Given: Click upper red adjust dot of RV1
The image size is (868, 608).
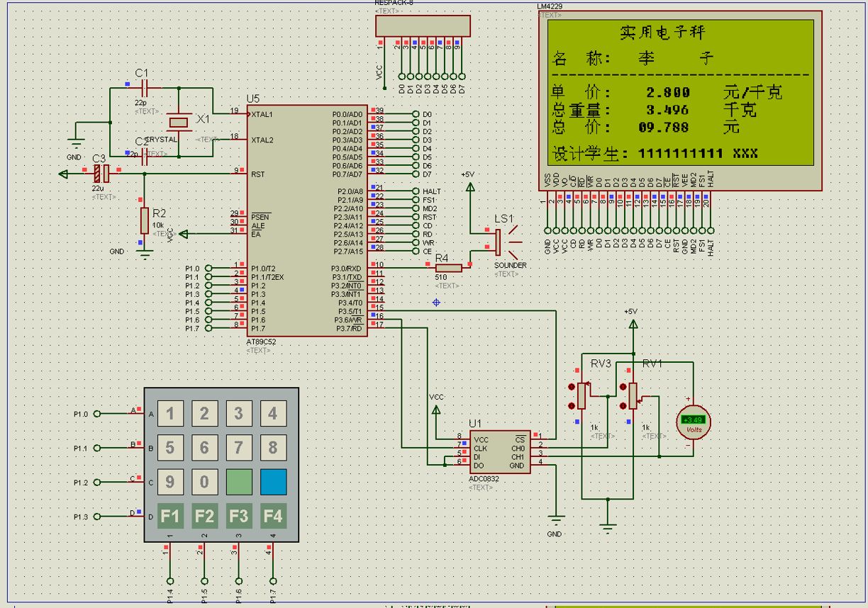Looking at the screenshot, I should click(x=623, y=387).
